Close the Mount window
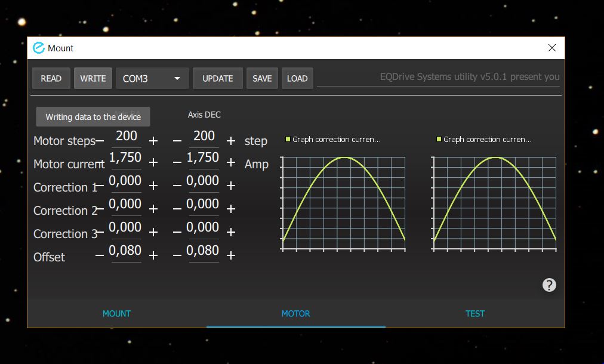604x364 pixels. point(551,48)
